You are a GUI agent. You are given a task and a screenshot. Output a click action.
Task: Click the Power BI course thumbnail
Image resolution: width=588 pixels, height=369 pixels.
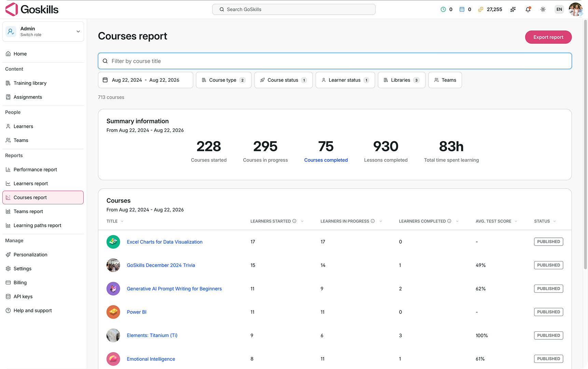click(113, 312)
